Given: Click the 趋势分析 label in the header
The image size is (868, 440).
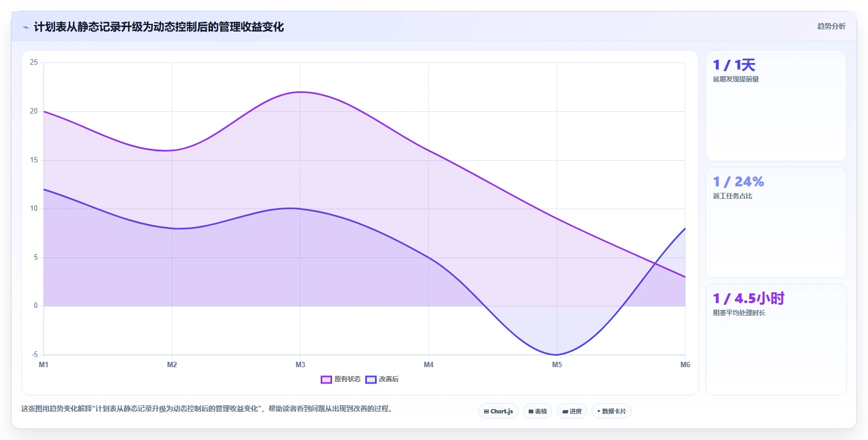Looking at the screenshot, I should click(x=831, y=26).
